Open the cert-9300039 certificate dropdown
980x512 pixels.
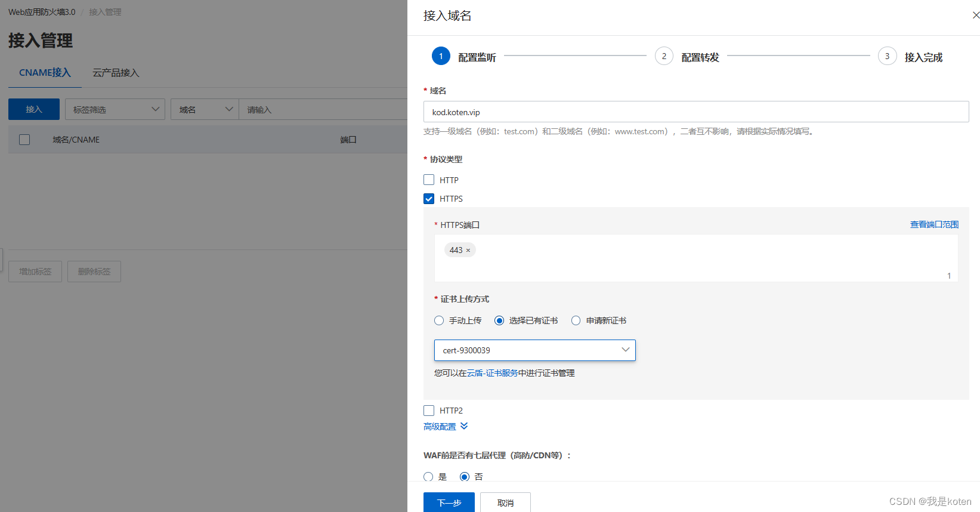(535, 350)
